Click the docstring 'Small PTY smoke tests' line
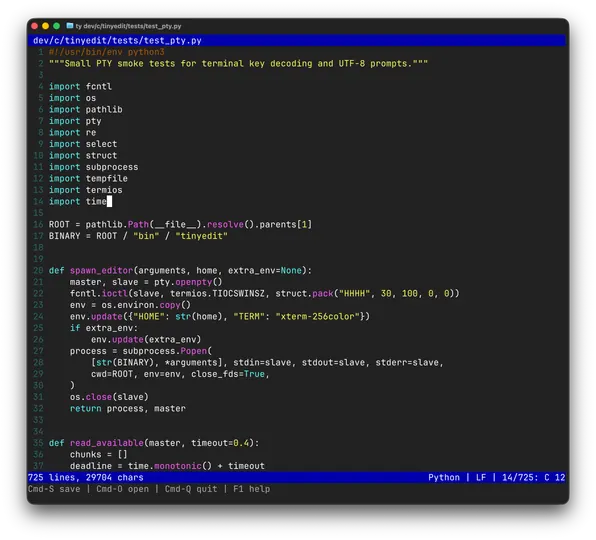 click(x=238, y=63)
